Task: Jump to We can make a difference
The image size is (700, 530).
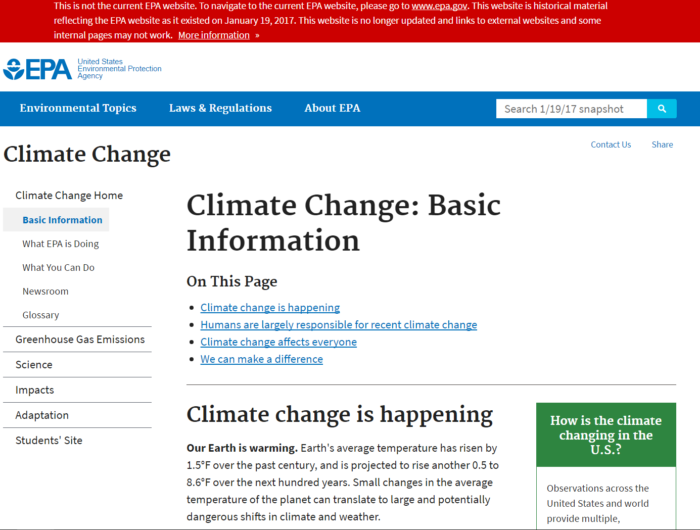Action: (x=261, y=359)
